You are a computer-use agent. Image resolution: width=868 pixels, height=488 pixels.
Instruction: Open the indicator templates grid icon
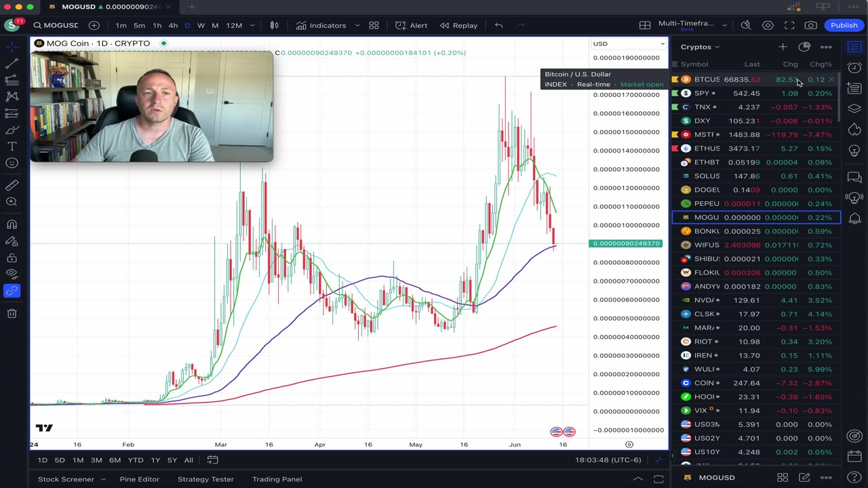pyautogui.click(x=374, y=25)
